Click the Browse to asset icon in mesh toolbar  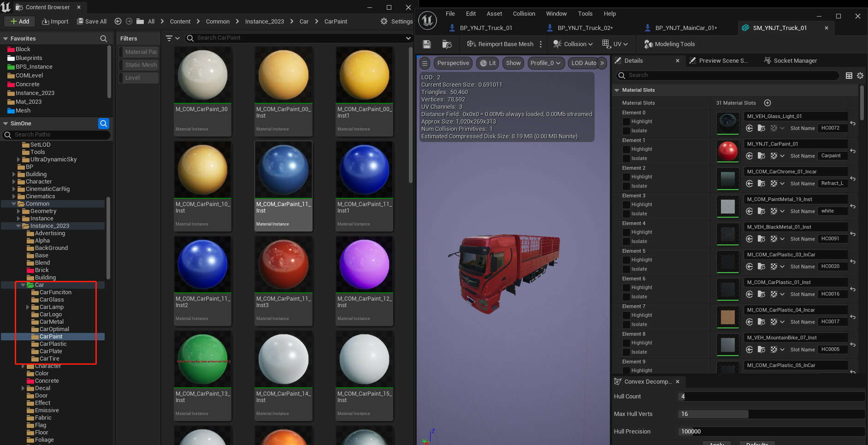[x=447, y=44]
